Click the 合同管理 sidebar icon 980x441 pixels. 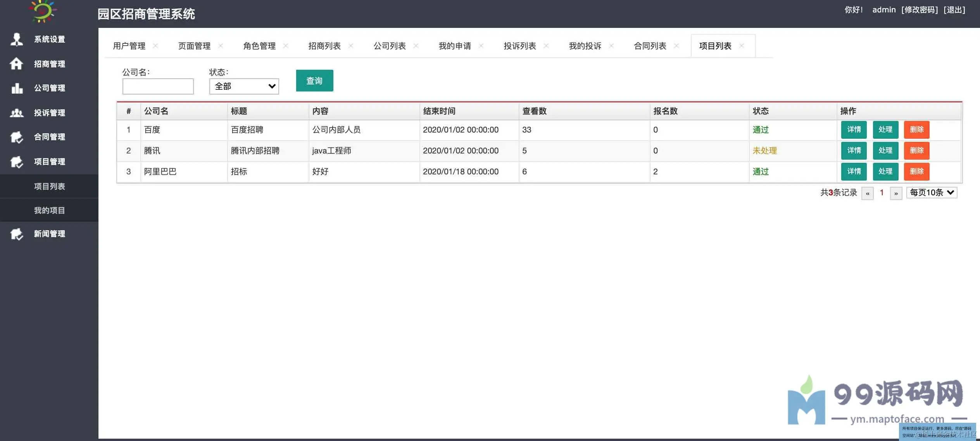pyautogui.click(x=16, y=137)
